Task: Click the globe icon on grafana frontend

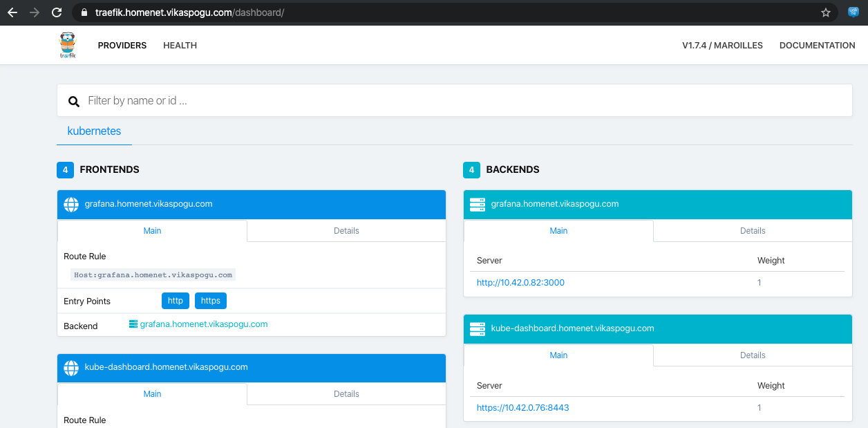Action: (71, 205)
